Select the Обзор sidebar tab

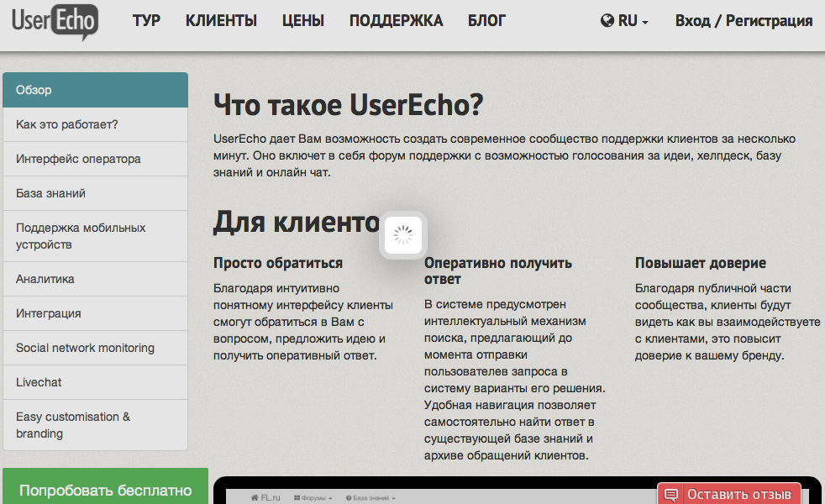(95, 90)
